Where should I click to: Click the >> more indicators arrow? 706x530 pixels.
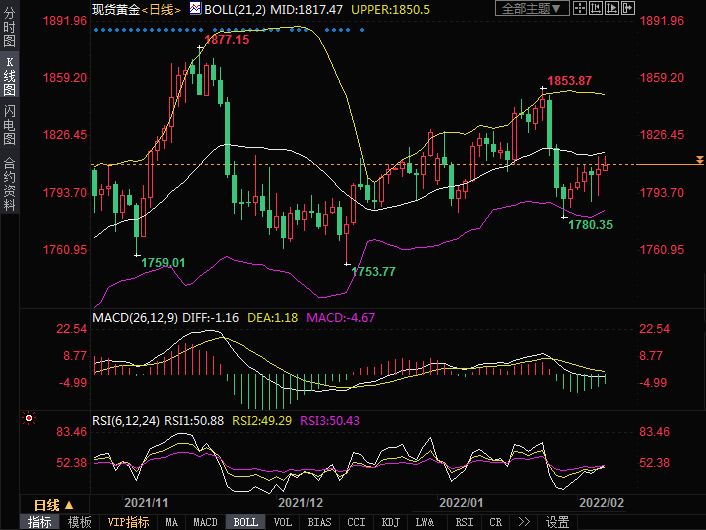(522, 522)
